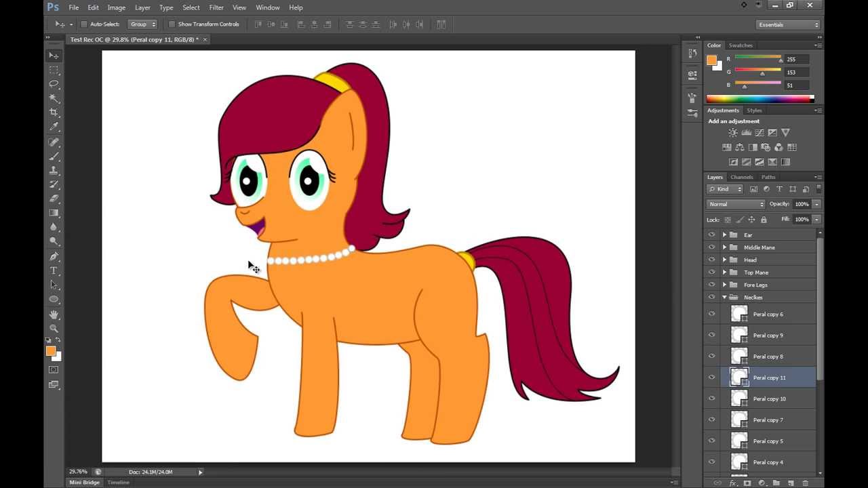Open the Fill slider dropdown arrow
This screenshot has width=868, height=488.
816,220
